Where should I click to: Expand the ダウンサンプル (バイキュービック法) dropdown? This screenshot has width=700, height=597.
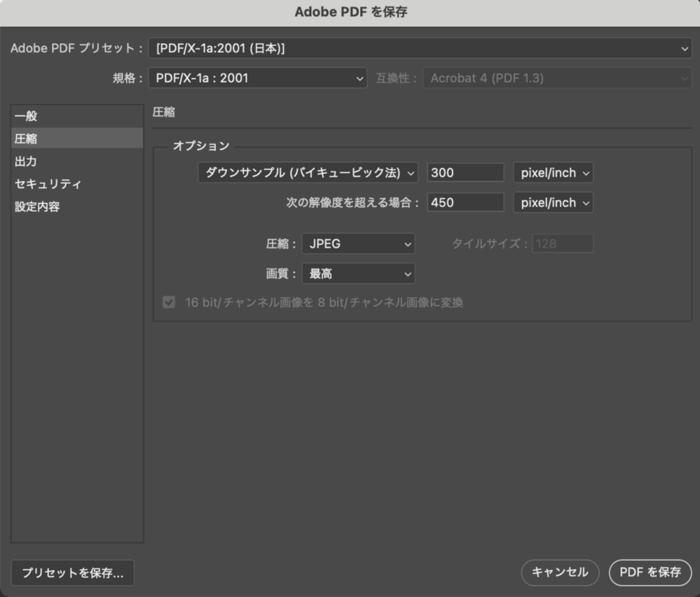coord(308,173)
